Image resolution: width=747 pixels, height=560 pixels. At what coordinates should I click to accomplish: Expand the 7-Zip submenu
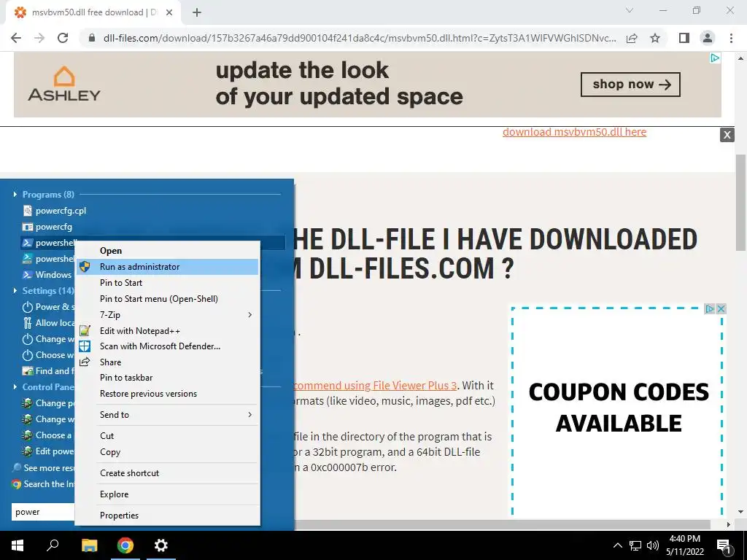click(x=167, y=315)
